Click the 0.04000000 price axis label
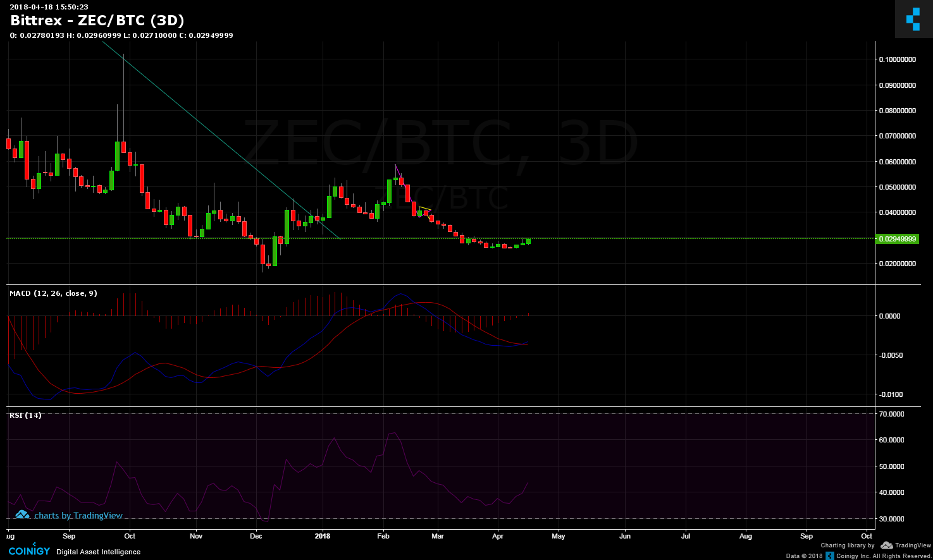The width and height of the screenshot is (933, 560). point(897,212)
